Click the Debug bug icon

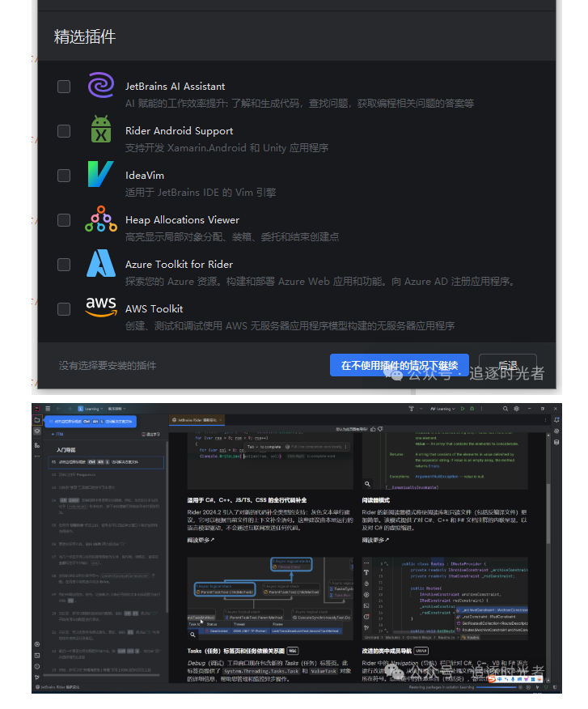[472, 409]
